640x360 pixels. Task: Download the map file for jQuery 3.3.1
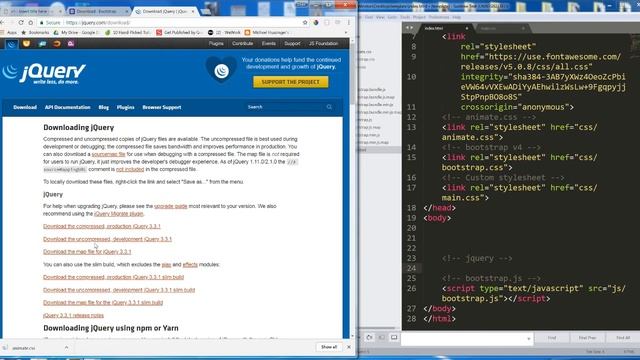[x=87, y=251]
